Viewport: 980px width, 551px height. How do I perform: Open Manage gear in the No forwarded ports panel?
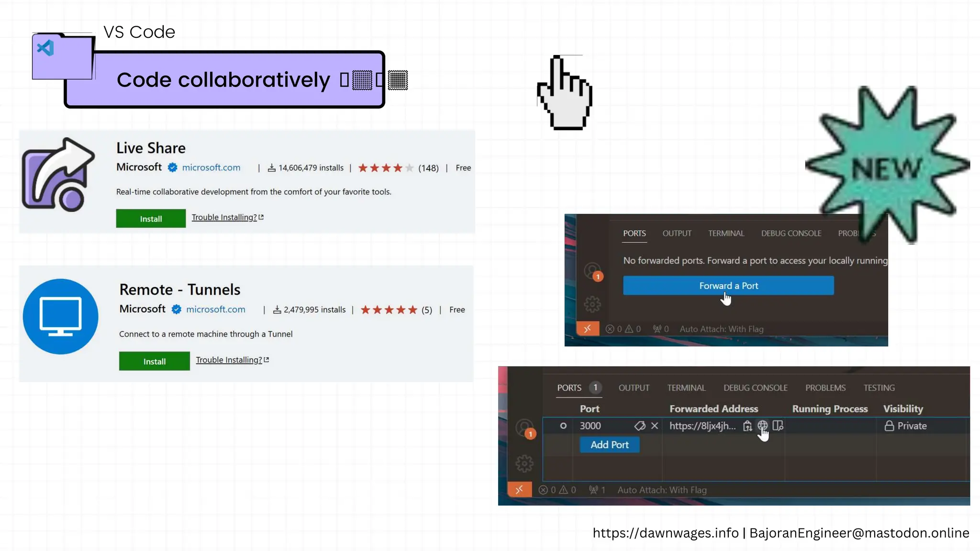(592, 304)
